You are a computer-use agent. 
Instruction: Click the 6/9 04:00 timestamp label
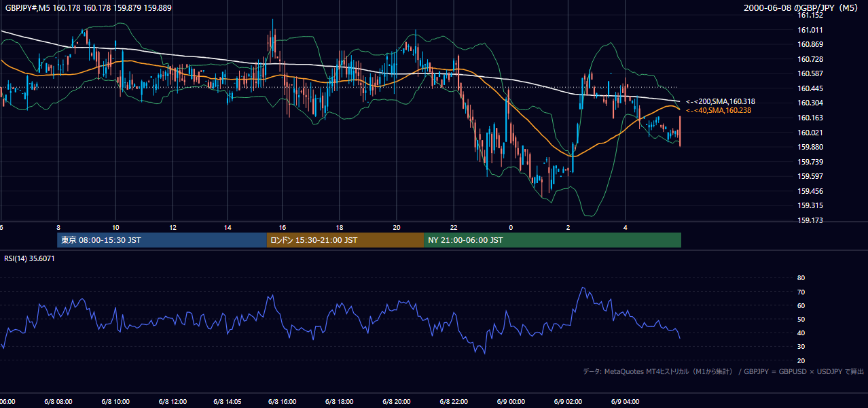(625, 402)
